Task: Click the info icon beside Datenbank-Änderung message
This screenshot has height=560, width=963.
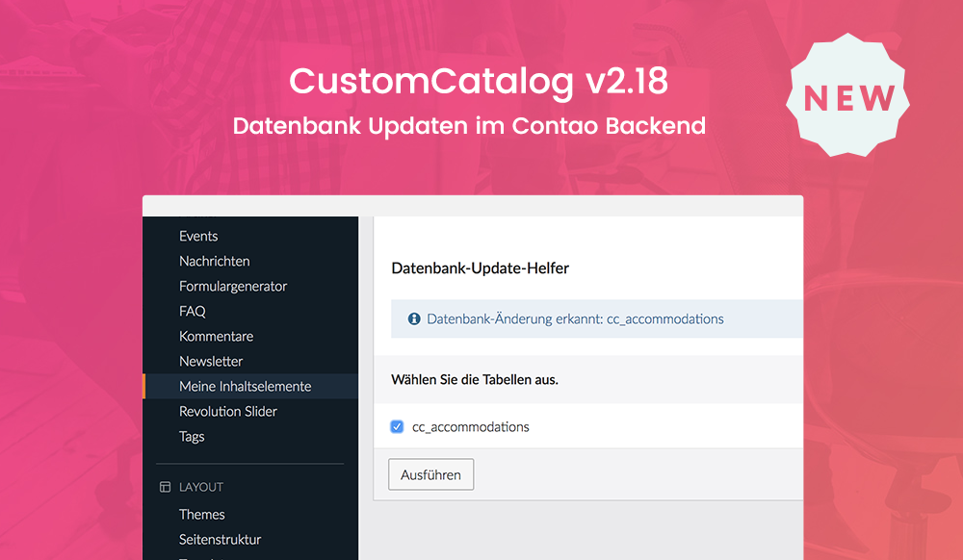Action: [414, 318]
